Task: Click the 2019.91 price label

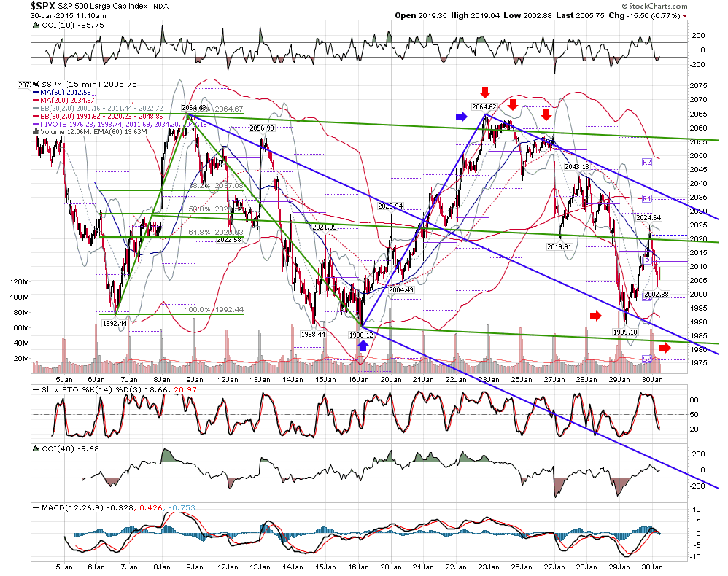Action: (559, 246)
